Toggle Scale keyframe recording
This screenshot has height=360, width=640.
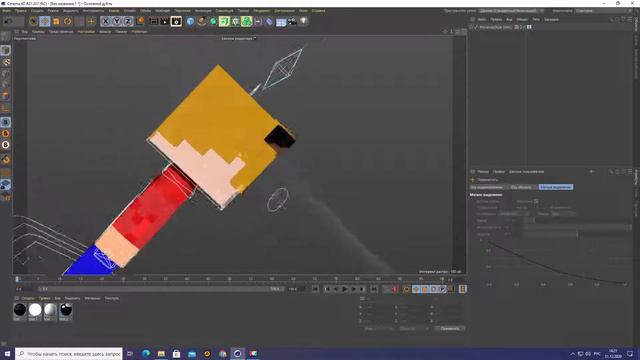point(424,289)
